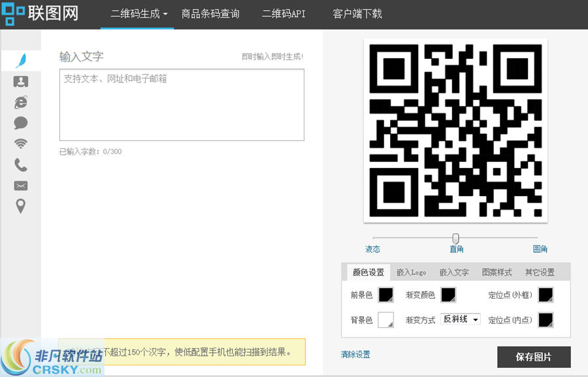588x377 pixels.
Task: Open the 背景色 white color swatch
Action: (386, 320)
